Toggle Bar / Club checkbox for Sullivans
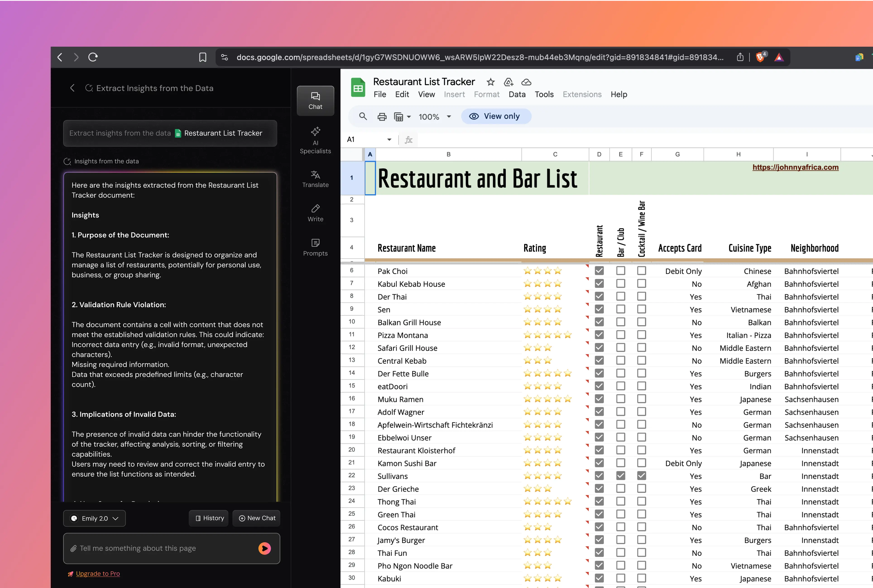Screen dimensions: 873x588 click(621, 475)
